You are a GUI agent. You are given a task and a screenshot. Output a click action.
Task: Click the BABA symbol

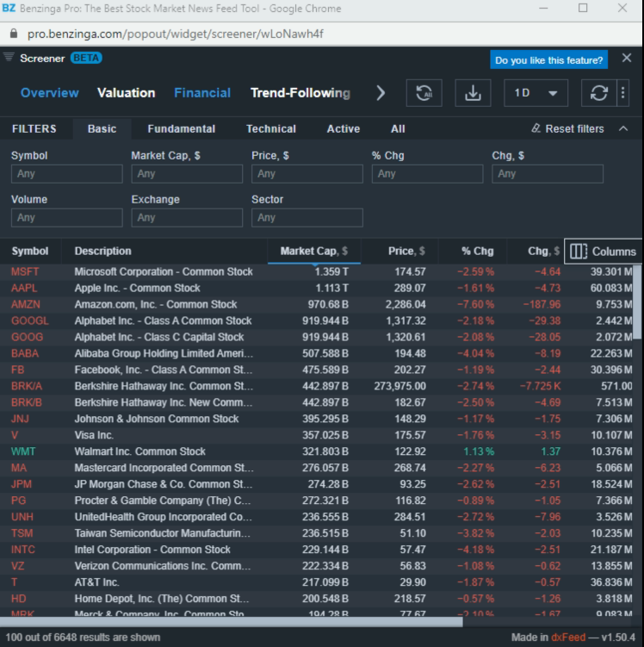[x=25, y=353]
